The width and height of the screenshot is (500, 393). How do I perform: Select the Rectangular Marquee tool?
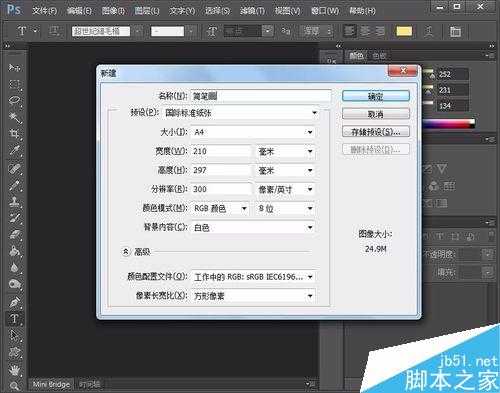click(14, 84)
